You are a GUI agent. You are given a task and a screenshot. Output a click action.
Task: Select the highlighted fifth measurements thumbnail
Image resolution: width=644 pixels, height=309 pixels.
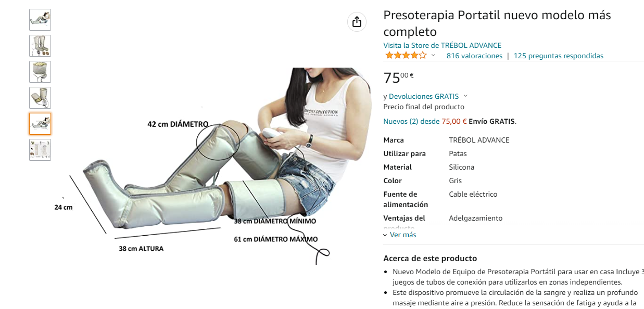pos(40,124)
